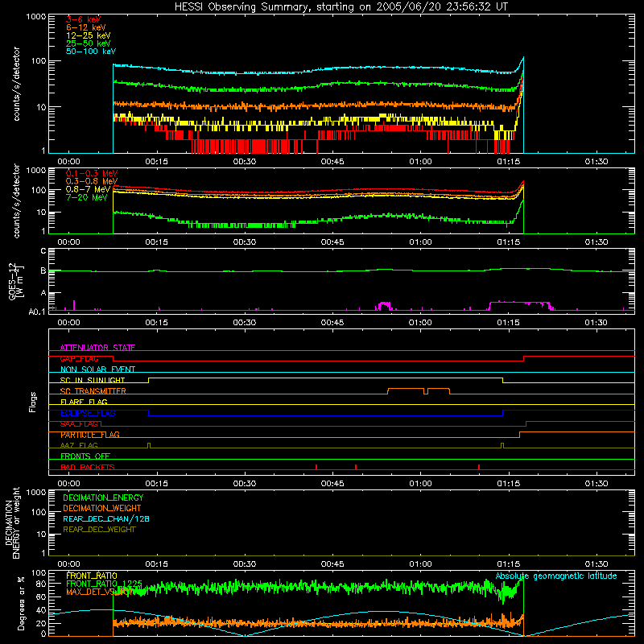Viewport: 644px width, 644px height.
Task: Select the FRONTS_OFF flag label
Action: pos(85,456)
